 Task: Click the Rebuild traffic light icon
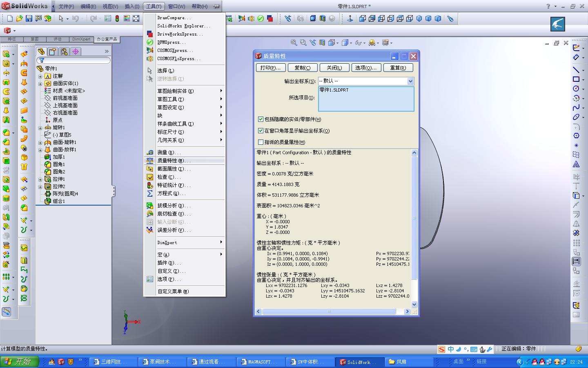117,18
